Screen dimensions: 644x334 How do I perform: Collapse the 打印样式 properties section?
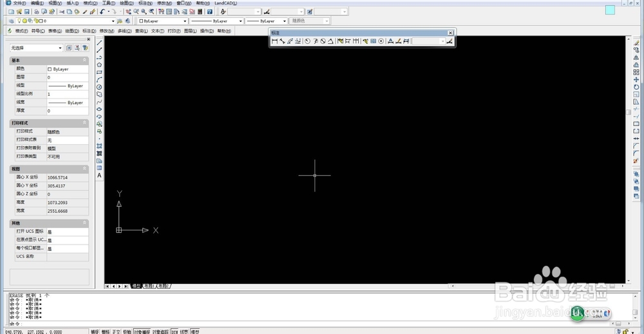click(84, 123)
